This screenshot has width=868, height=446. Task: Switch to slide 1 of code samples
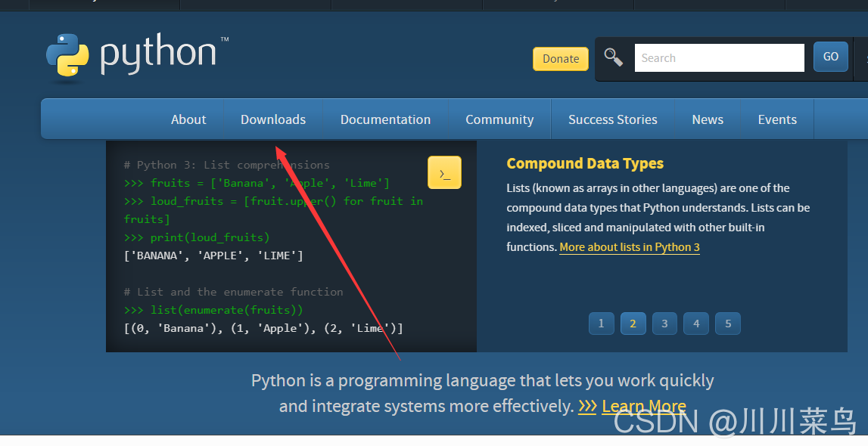[601, 324]
